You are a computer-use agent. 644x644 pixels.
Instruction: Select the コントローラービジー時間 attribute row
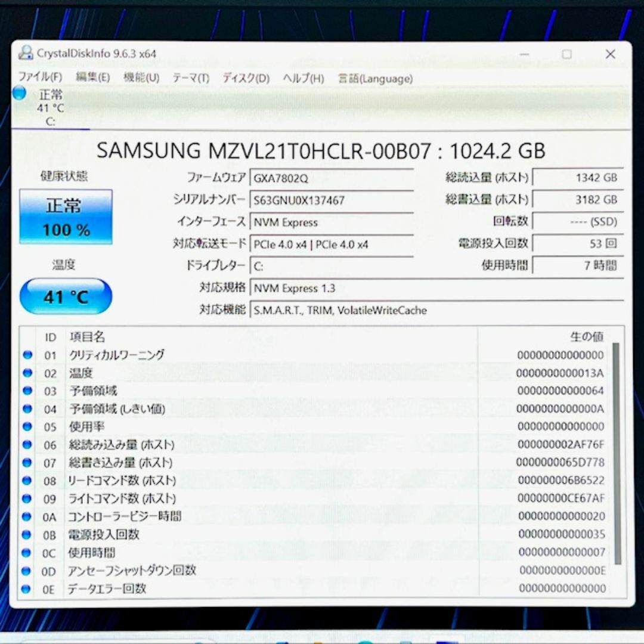(315, 516)
